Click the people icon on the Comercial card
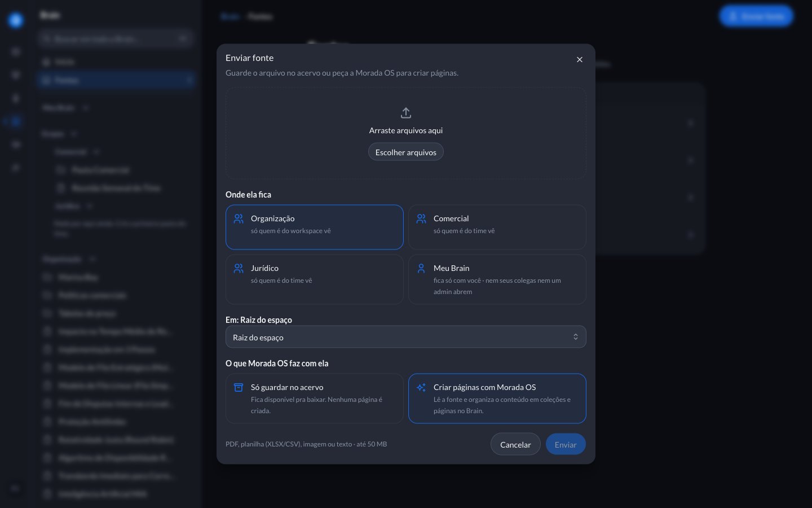812x508 pixels. [421, 218]
